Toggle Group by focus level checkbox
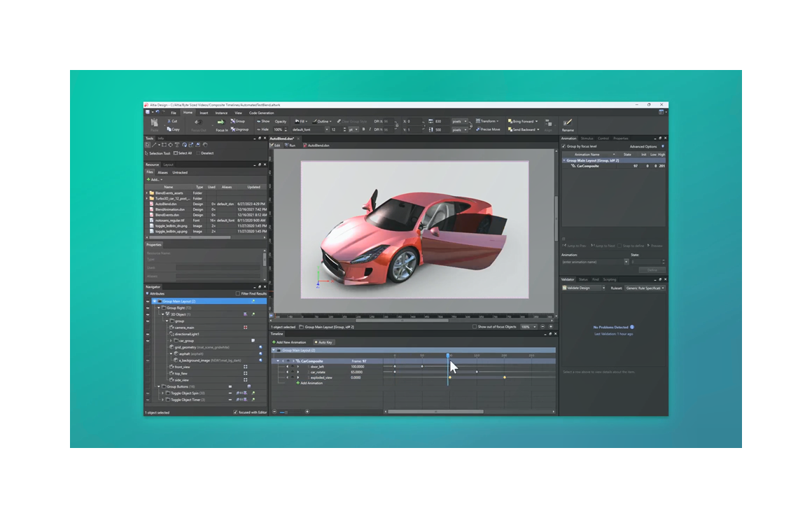This screenshot has width=812, height=518. (x=564, y=146)
